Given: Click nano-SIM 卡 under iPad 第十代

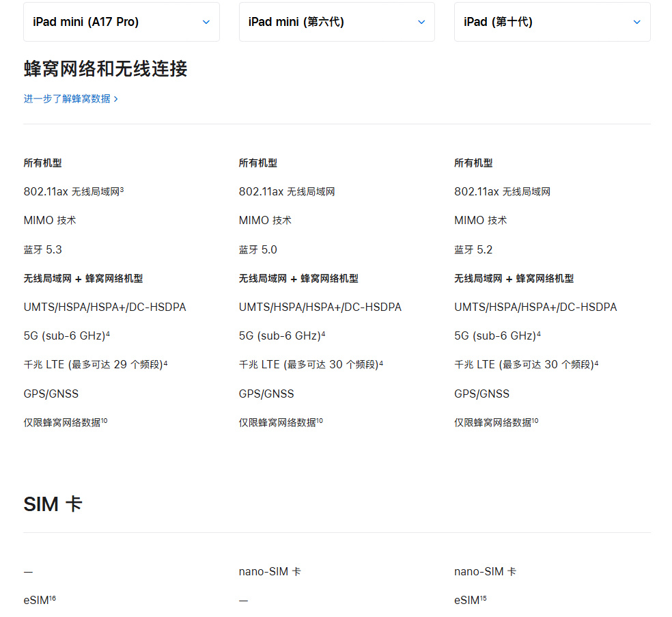Looking at the screenshot, I should pos(486,571).
